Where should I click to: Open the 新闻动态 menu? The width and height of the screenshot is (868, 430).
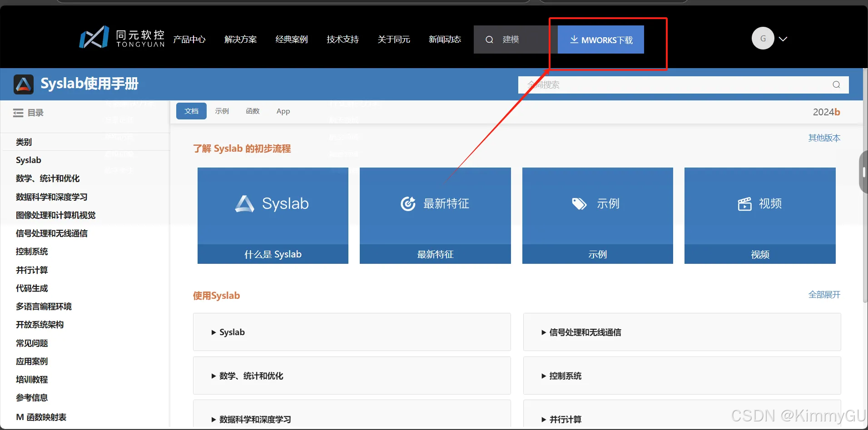pos(445,40)
